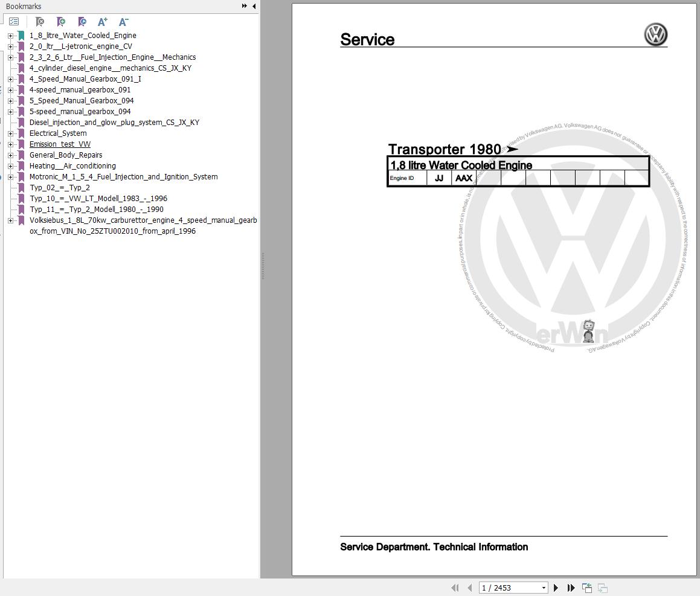Click the teal bookmark icon for 1_8_litre engine
This screenshot has height=596, width=700.
pos(21,35)
